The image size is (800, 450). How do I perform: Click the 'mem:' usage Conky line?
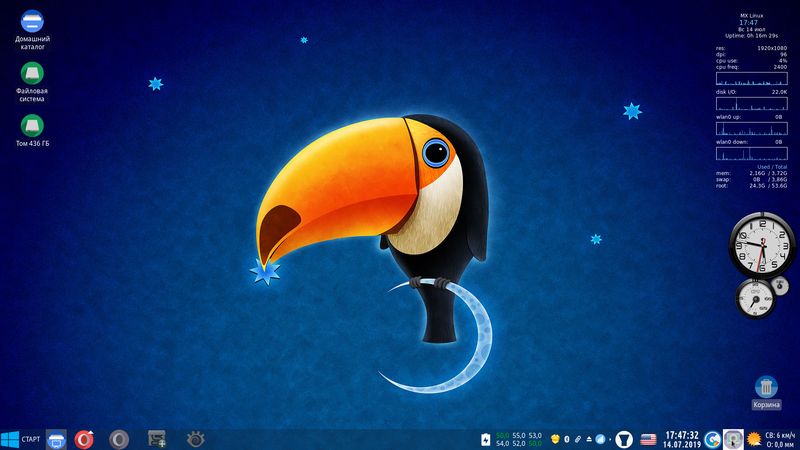752,173
